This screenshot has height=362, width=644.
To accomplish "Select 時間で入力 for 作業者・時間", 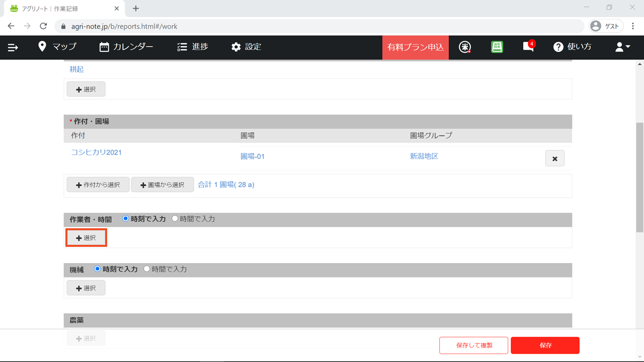I will coord(175,219).
